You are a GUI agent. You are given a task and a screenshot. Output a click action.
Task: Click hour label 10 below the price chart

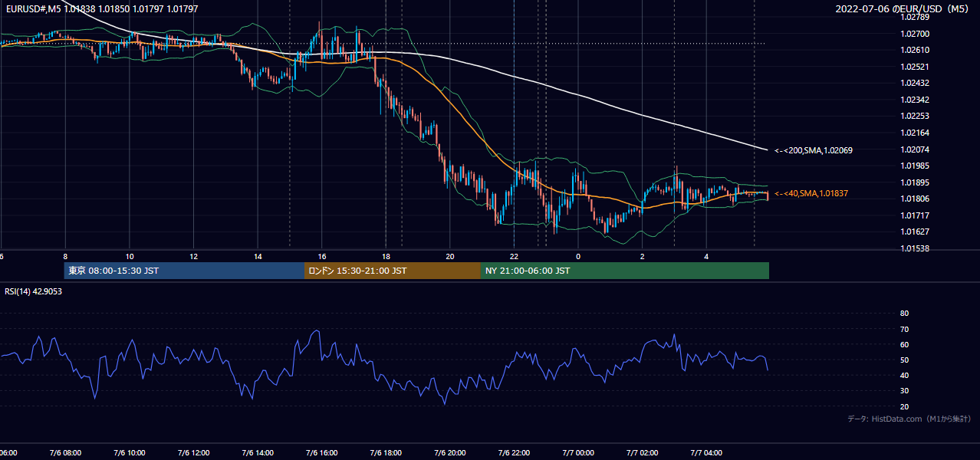[130, 256]
